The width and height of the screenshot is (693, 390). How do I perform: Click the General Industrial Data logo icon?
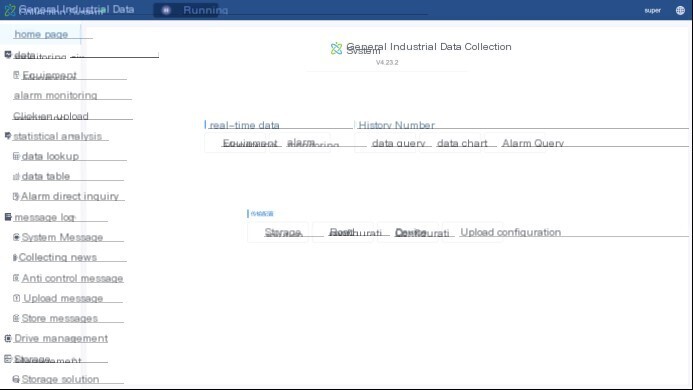tap(10, 10)
